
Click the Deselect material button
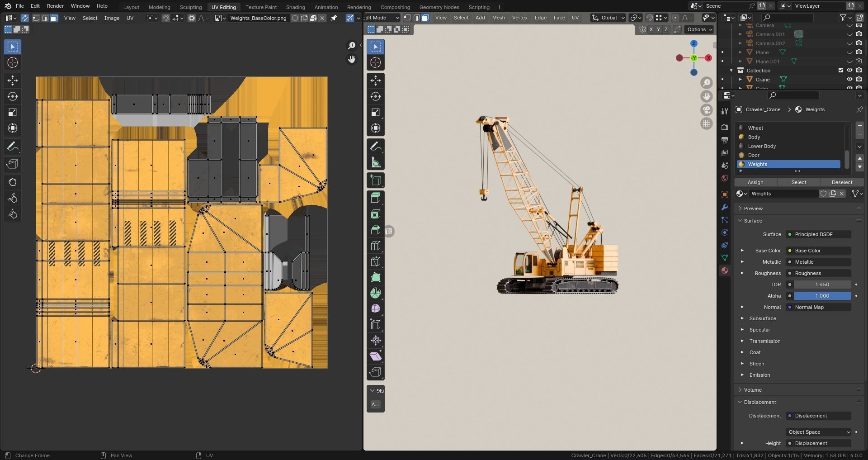click(x=842, y=182)
